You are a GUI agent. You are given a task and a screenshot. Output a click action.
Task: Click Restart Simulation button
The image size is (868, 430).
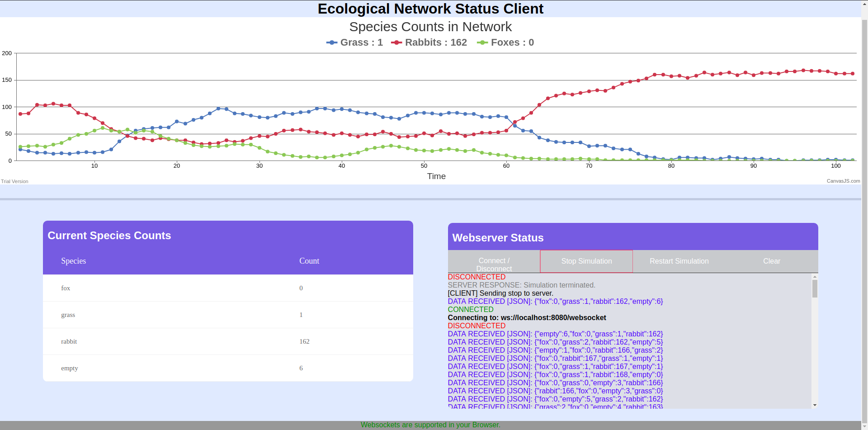coord(679,261)
